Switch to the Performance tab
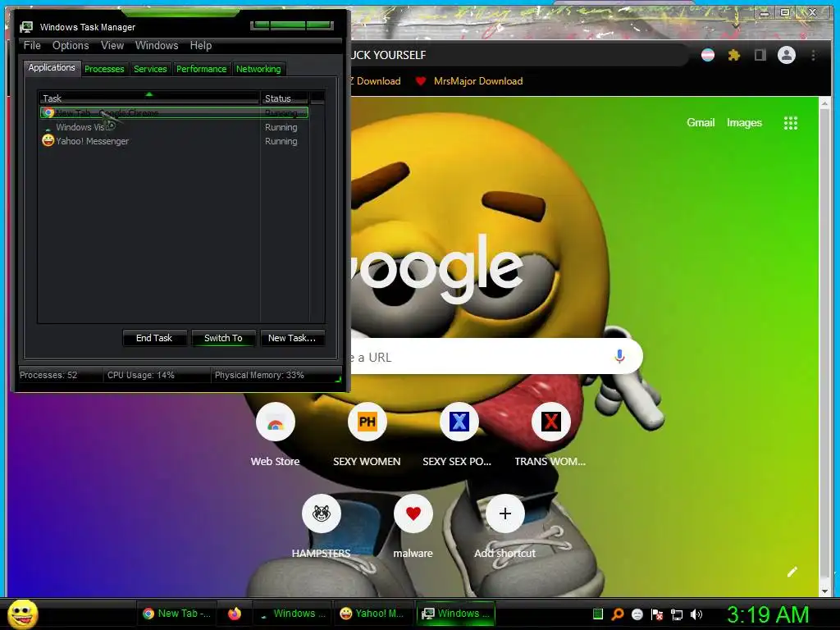Screen dimensions: 840x630 202,69
